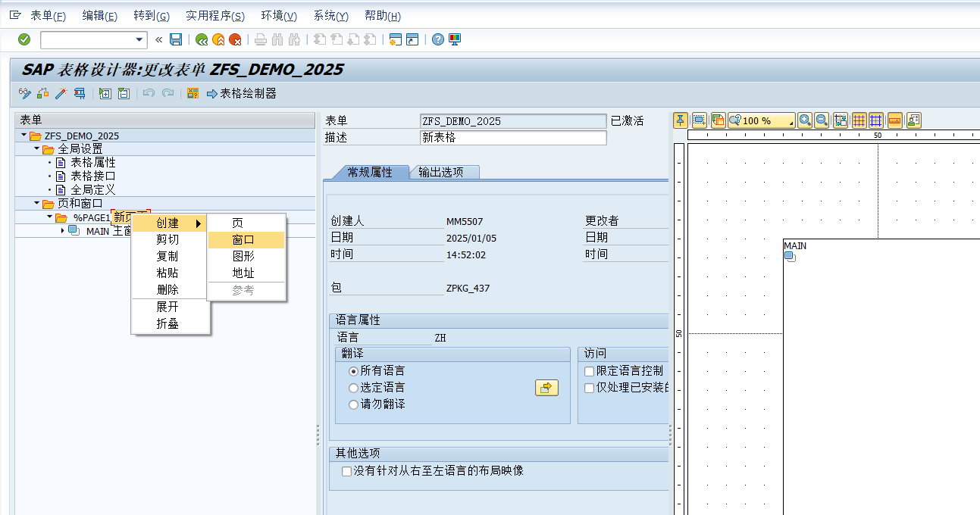980x515 pixels.
Task: Click the overlapping windows icon in painter
Action: click(717, 120)
